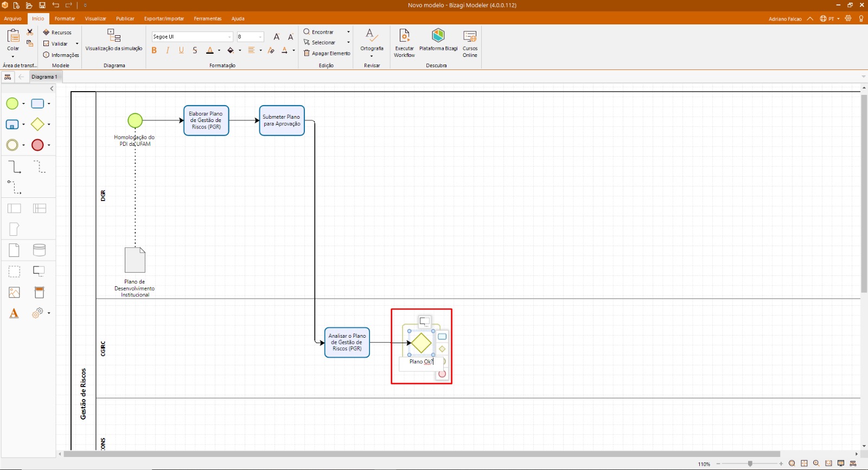Click the Apagar Elemento button
The width and height of the screenshot is (868, 470).
(327, 53)
